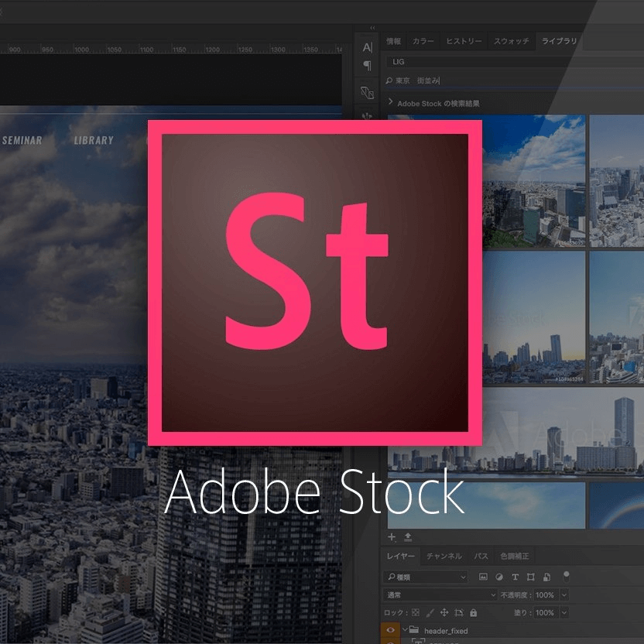Click prevent artboard auto-nesting lock icon
This screenshot has width=644, height=644.
tap(459, 612)
